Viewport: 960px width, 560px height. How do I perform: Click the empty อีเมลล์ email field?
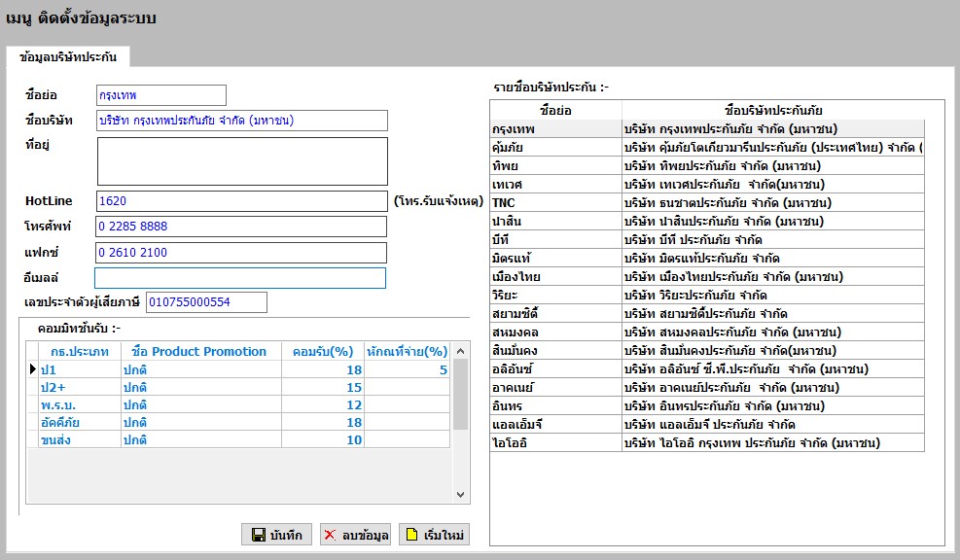[240, 278]
